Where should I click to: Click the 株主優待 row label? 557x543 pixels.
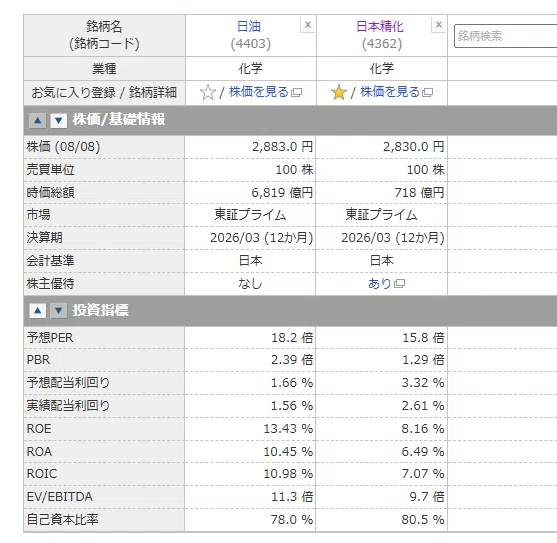(x=50, y=283)
